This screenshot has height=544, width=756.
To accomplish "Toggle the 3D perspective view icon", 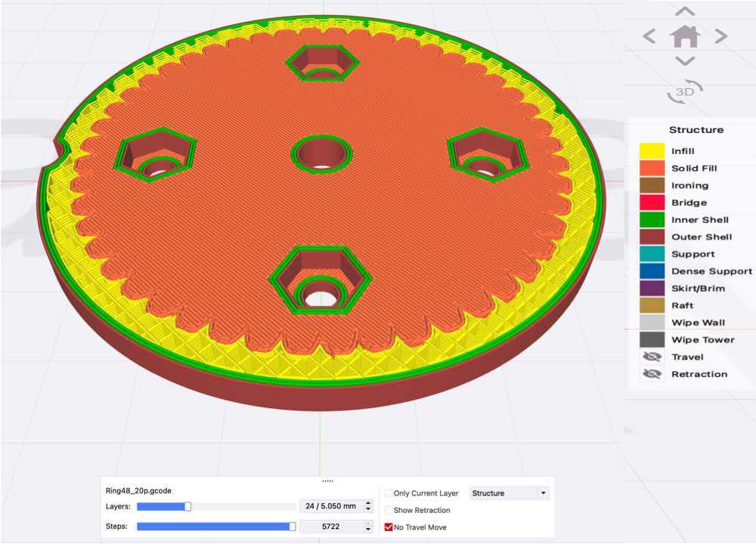I will [685, 91].
